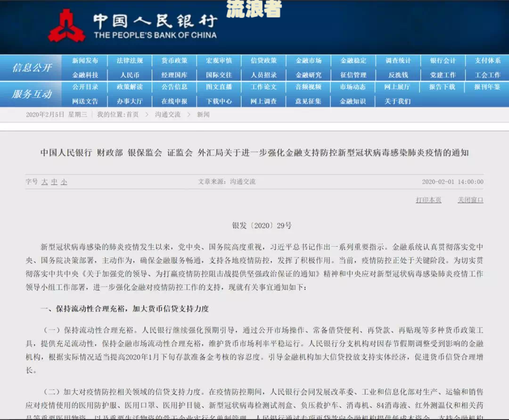Click the 服务互动 category header

[x=32, y=94]
